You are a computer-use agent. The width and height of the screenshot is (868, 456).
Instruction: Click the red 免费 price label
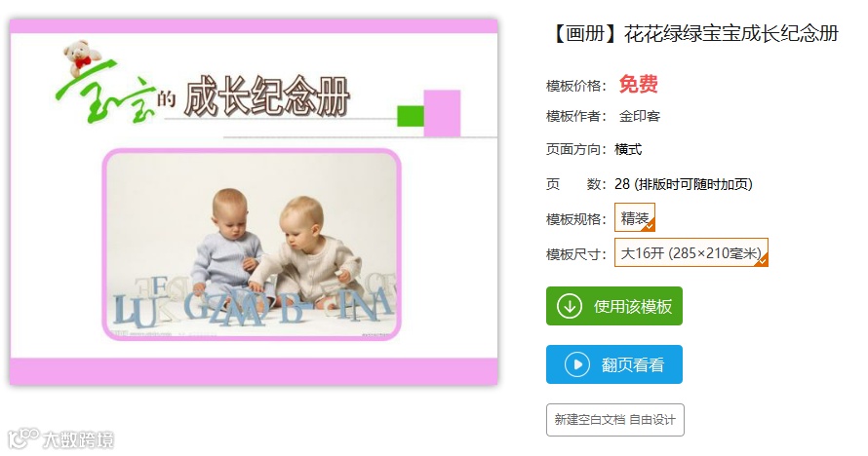638,85
